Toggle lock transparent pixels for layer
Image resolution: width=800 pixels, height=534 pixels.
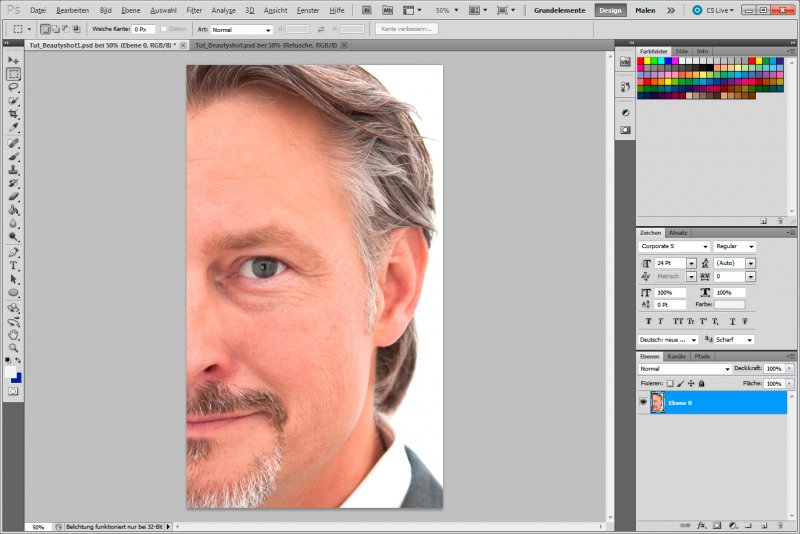[670, 384]
